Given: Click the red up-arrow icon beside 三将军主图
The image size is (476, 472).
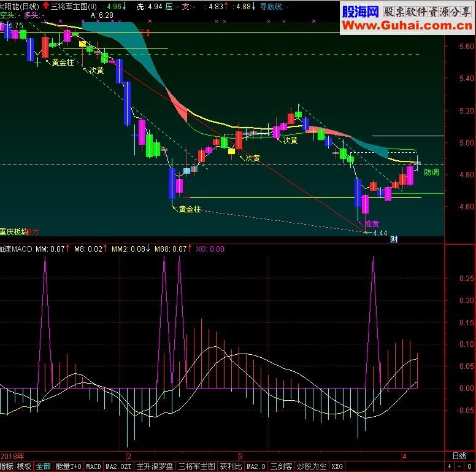Looking at the screenshot, I should pos(46,6).
